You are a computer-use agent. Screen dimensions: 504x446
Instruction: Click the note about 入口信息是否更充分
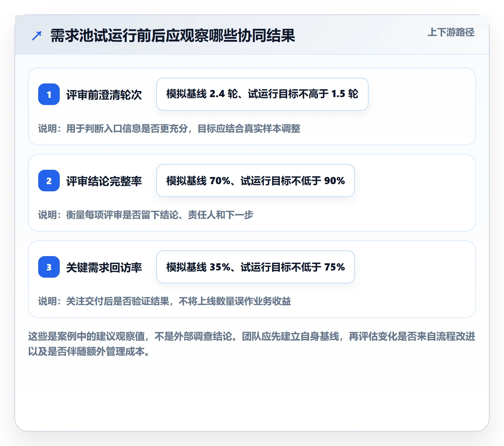pyautogui.click(x=169, y=128)
